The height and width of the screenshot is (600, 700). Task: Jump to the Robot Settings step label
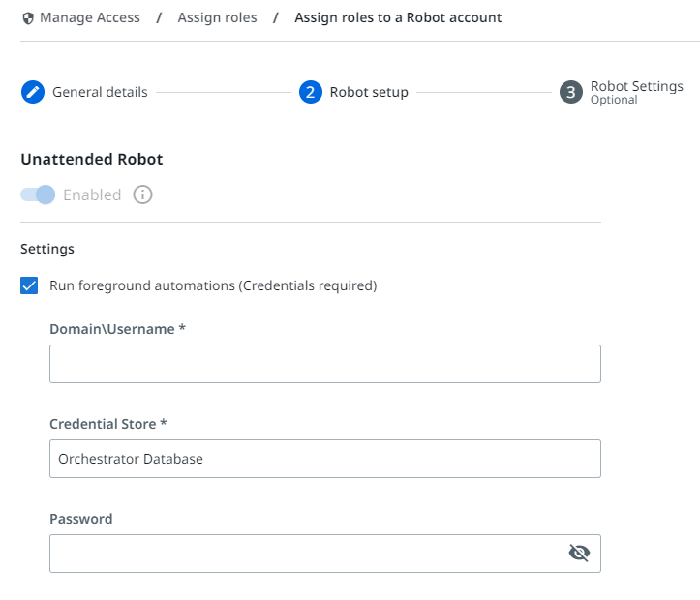pyautogui.click(x=637, y=86)
